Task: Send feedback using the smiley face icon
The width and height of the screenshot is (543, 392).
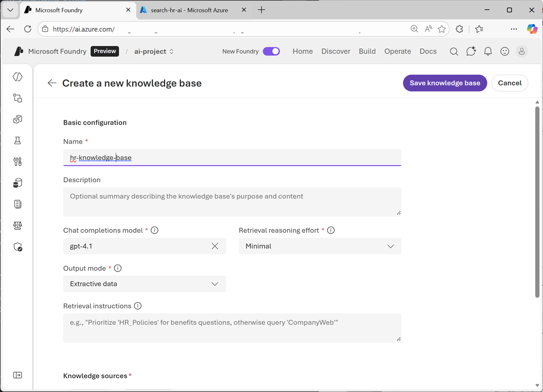Action: pos(505,51)
